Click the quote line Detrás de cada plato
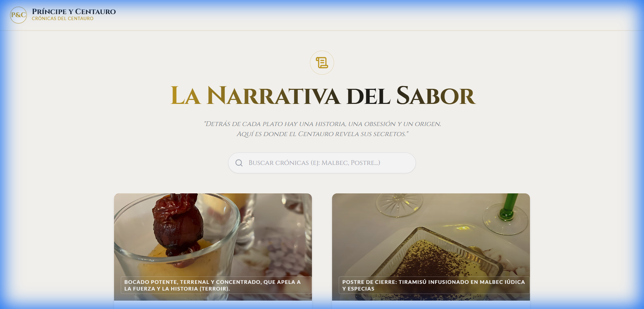The width and height of the screenshot is (644, 309). [x=322, y=124]
